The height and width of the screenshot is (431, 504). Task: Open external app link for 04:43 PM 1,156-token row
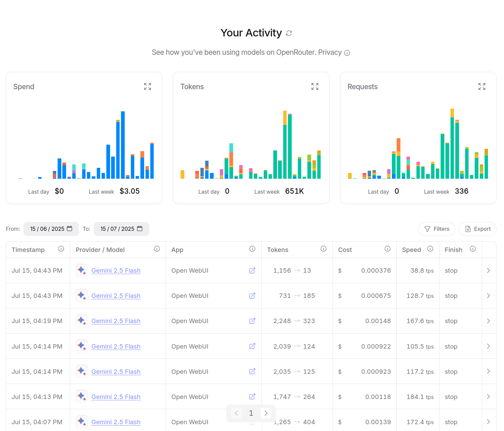click(x=253, y=270)
